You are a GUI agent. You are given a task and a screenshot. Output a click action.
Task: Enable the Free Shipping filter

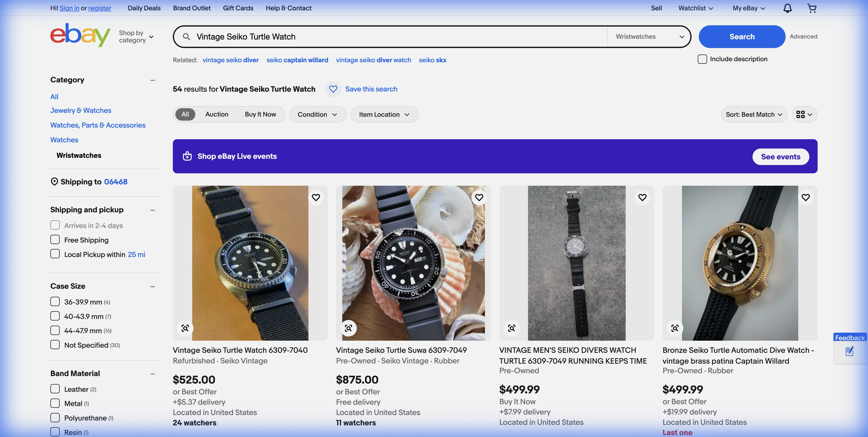[x=55, y=239]
